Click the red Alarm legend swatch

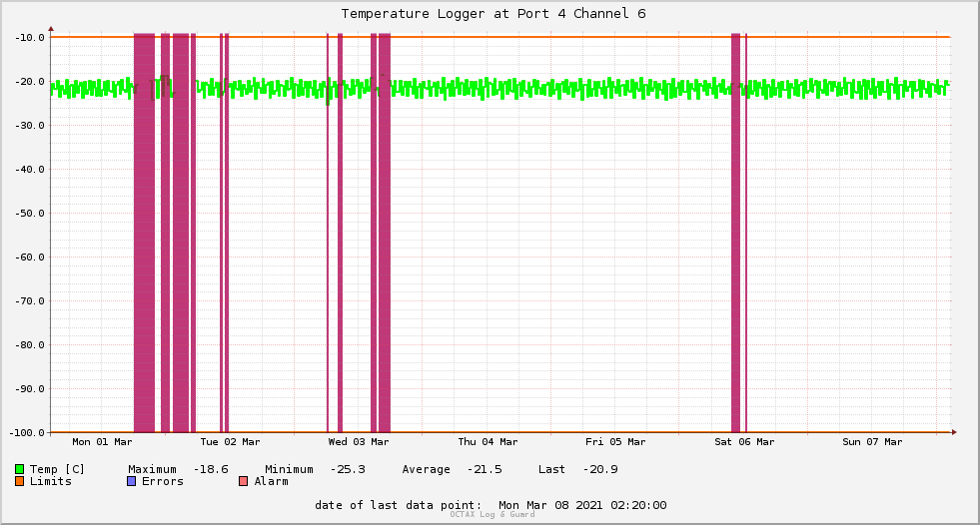pyautogui.click(x=244, y=481)
